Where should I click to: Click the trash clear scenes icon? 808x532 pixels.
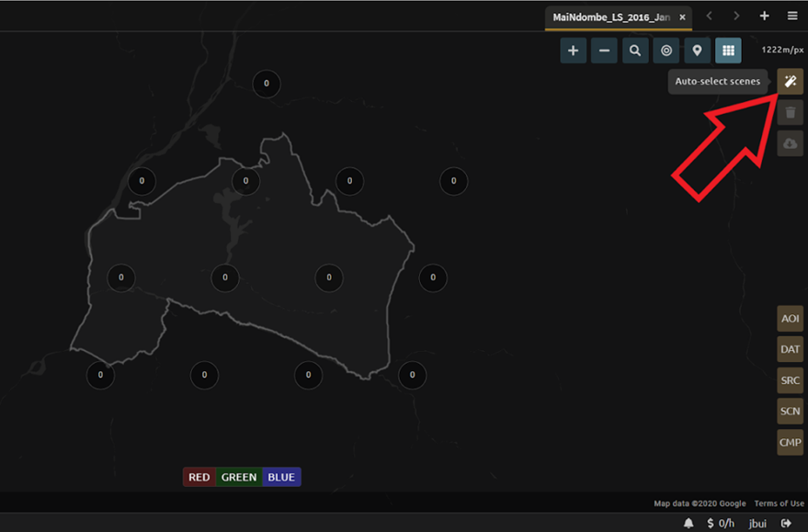point(790,113)
